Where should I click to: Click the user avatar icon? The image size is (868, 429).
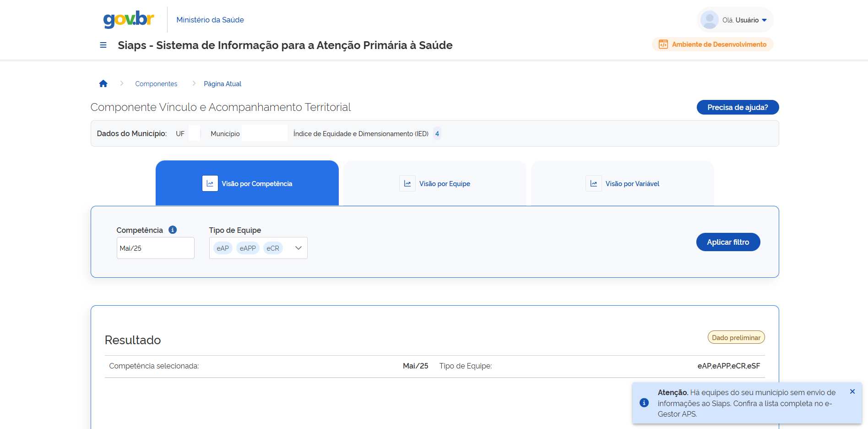[x=709, y=20]
